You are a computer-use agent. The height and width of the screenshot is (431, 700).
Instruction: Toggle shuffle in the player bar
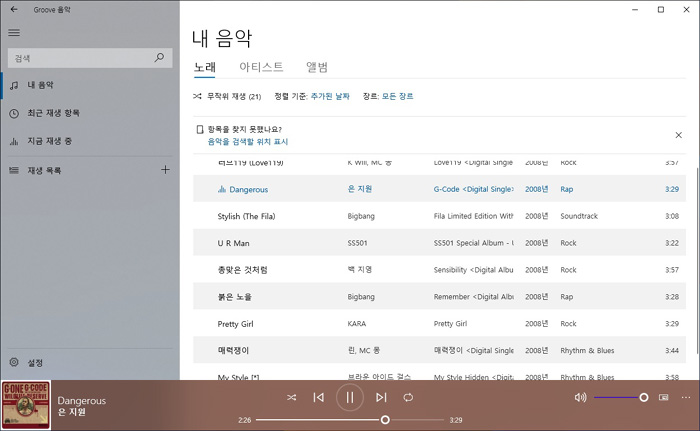click(x=292, y=397)
